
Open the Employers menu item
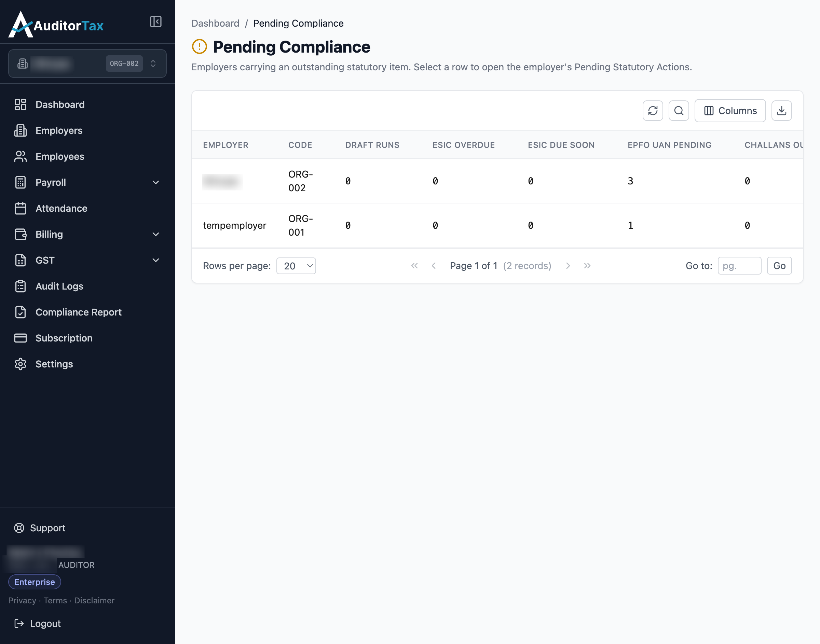point(87,130)
